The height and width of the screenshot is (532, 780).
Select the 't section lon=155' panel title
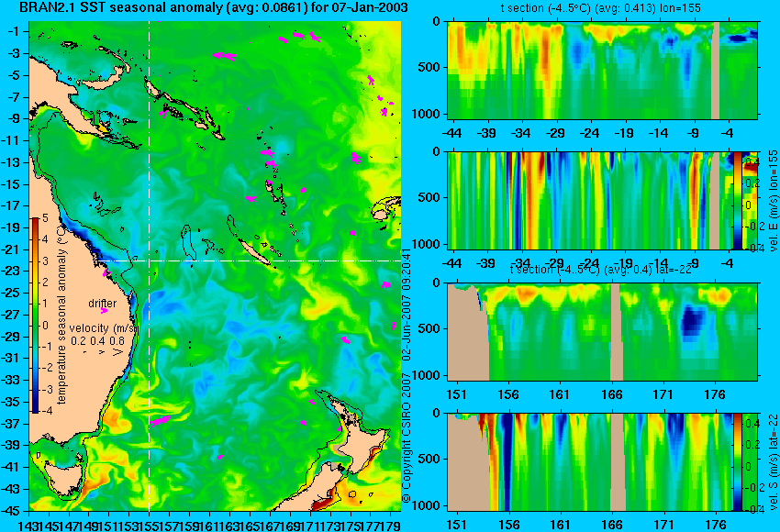coord(601,8)
